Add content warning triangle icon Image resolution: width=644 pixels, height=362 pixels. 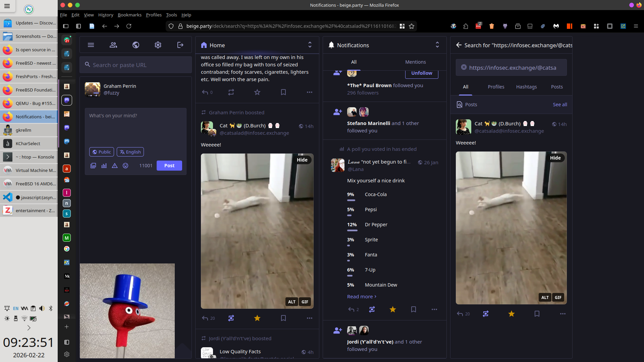(x=115, y=166)
